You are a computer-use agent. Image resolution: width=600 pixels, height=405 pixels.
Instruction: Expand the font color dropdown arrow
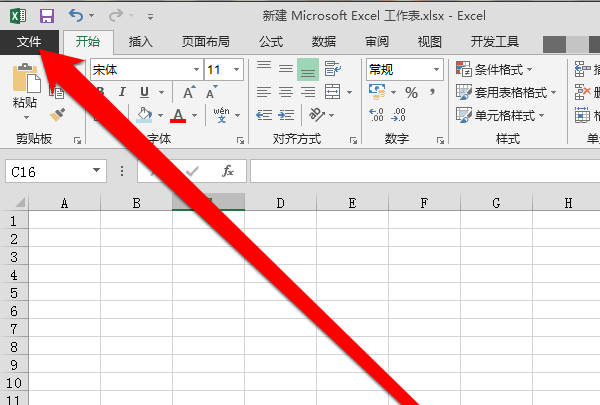click(194, 115)
